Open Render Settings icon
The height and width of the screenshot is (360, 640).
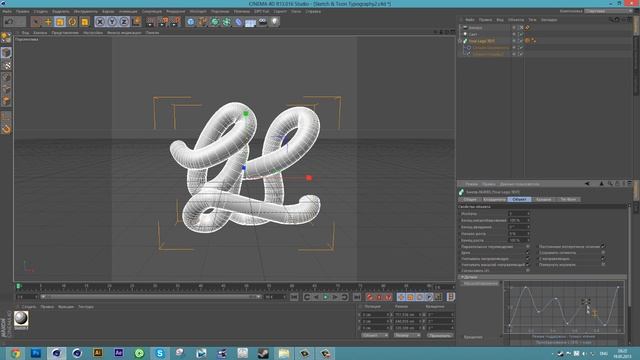coord(176,21)
